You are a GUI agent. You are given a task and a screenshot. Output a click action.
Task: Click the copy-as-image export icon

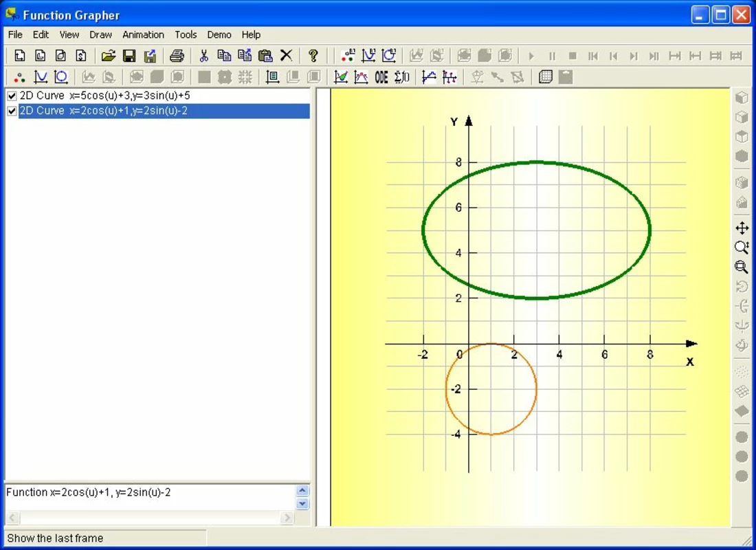tap(245, 56)
